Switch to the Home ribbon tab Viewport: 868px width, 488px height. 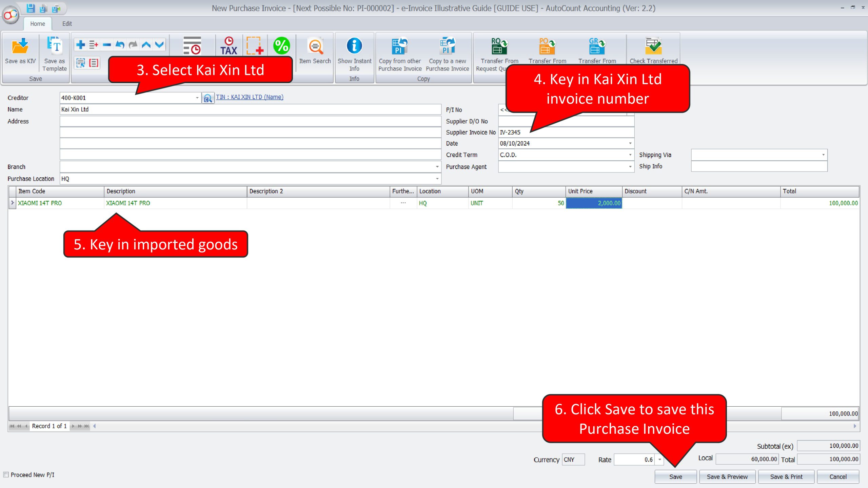[x=37, y=24]
